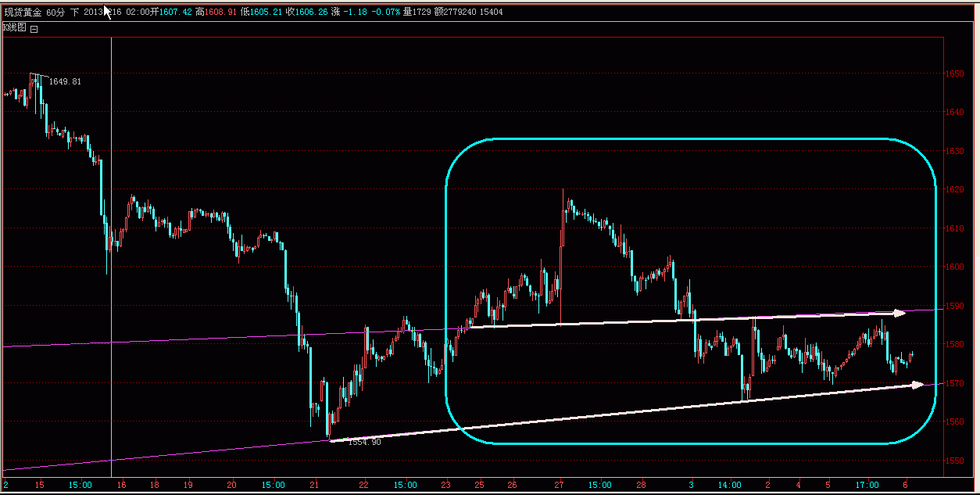Click the 1640 price axis label
Viewport: 980px width, 495px height.
(x=954, y=112)
